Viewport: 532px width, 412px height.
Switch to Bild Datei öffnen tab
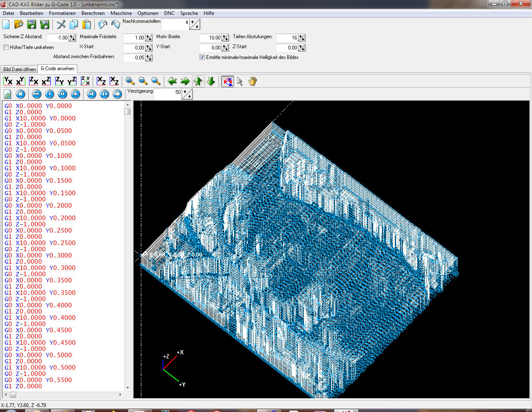pos(20,69)
